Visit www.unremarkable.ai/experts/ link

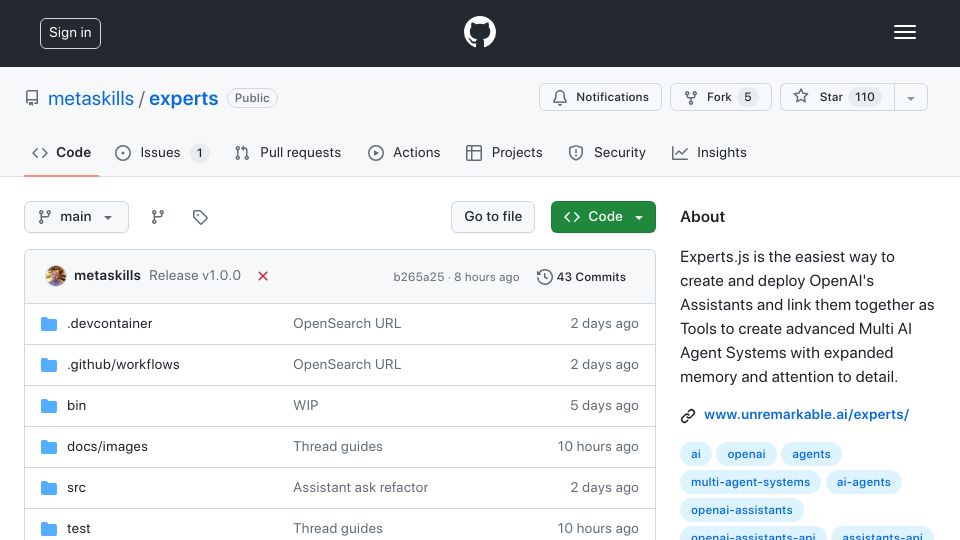806,414
